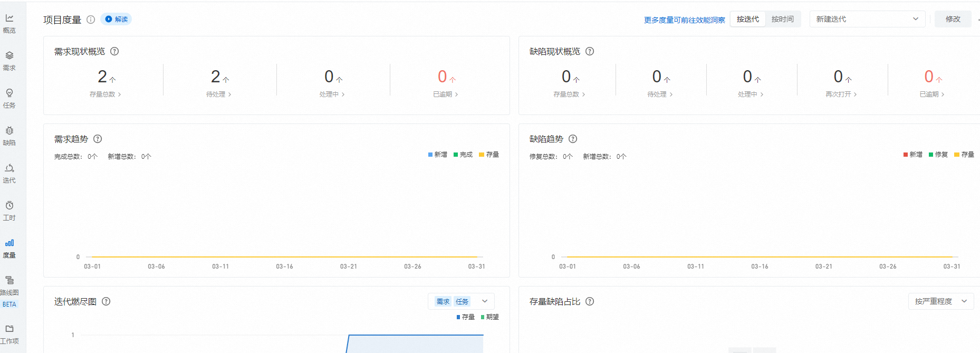Open the 按严重程度 dropdown
The height and width of the screenshot is (353, 980).
pyautogui.click(x=940, y=301)
